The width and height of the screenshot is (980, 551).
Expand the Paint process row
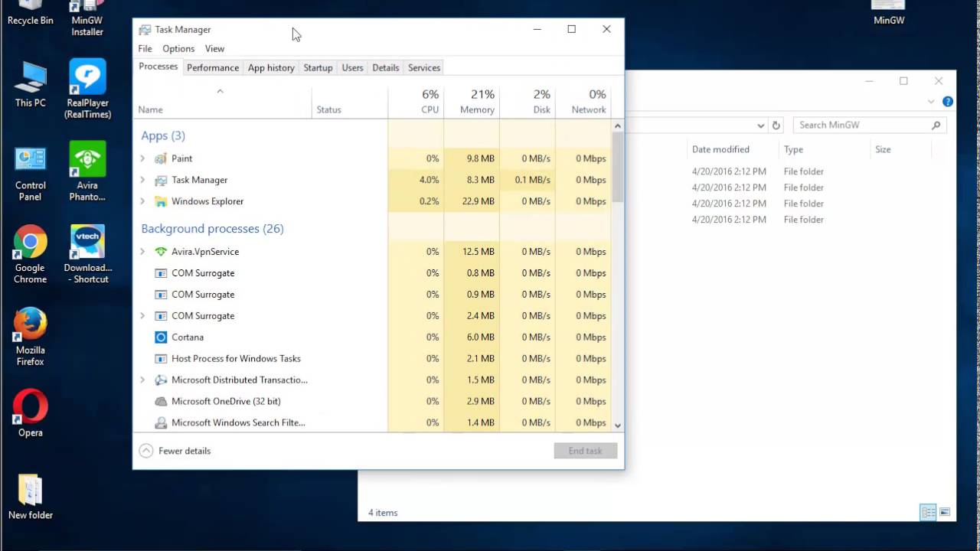pyautogui.click(x=142, y=158)
